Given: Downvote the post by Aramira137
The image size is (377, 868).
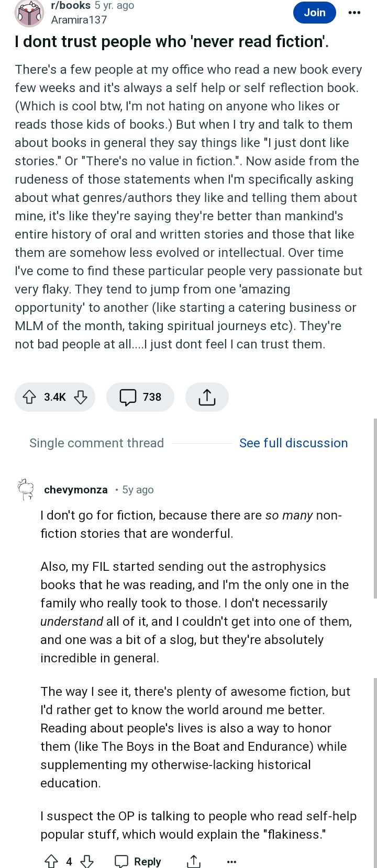Looking at the screenshot, I should [x=80, y=397].
